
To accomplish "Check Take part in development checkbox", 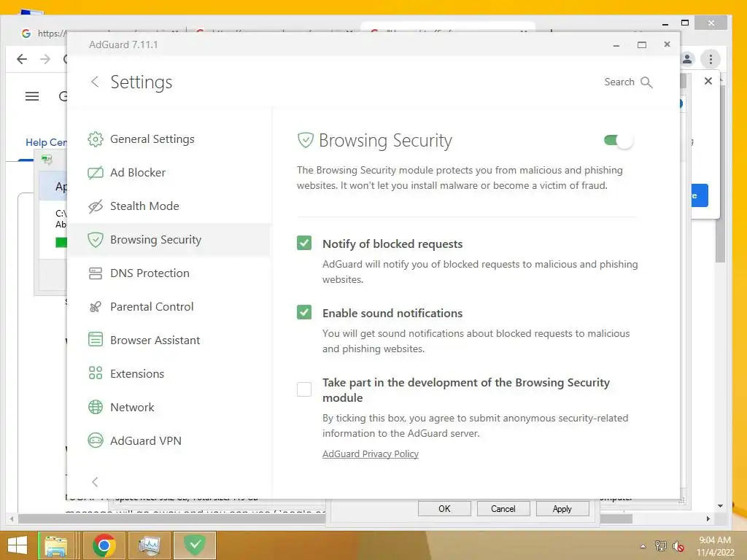I will point(304,389).
